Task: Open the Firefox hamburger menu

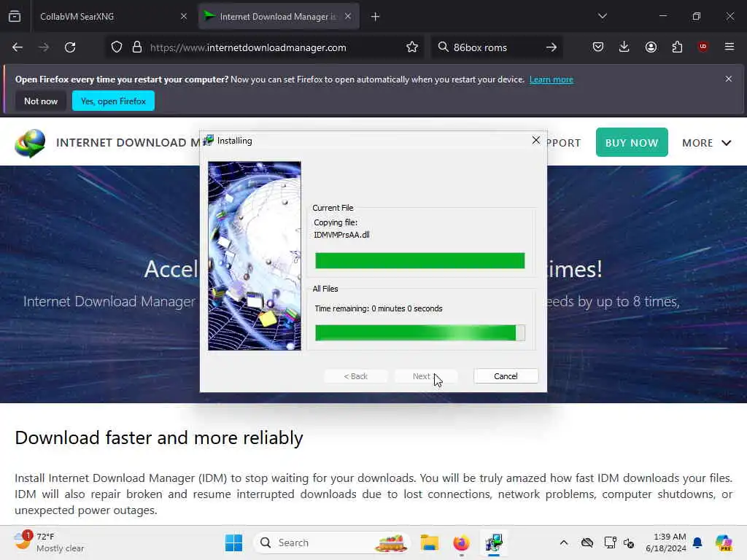Action: click(x=729, y=47)
